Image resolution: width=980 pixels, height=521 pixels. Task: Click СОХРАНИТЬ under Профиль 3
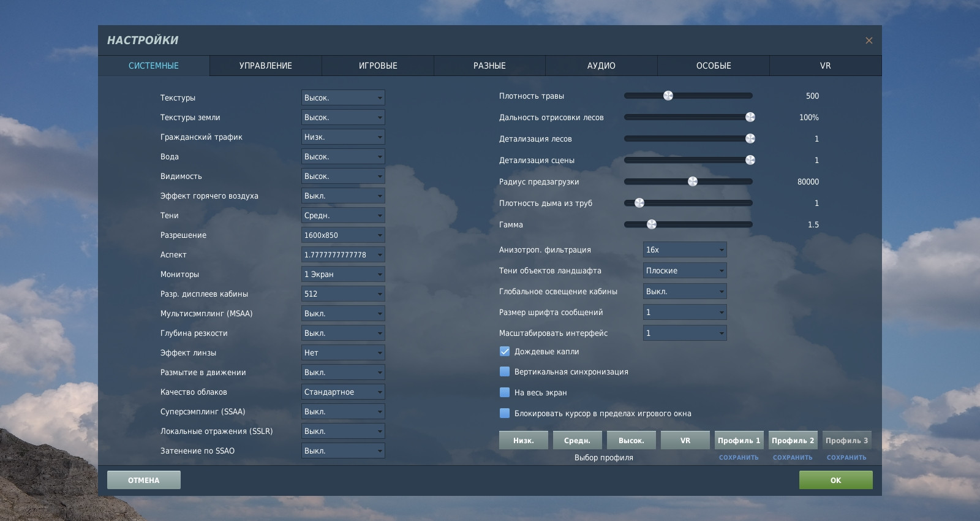(846, 457)
